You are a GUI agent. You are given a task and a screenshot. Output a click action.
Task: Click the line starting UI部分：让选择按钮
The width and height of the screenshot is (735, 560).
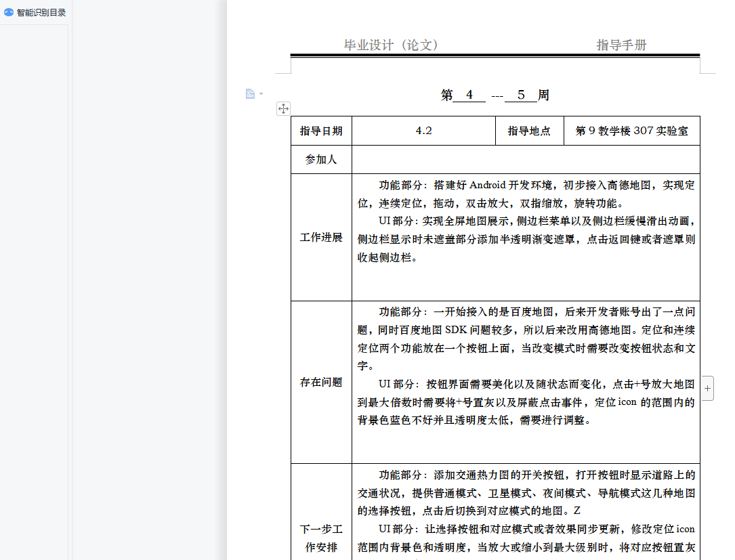point(537,529)
